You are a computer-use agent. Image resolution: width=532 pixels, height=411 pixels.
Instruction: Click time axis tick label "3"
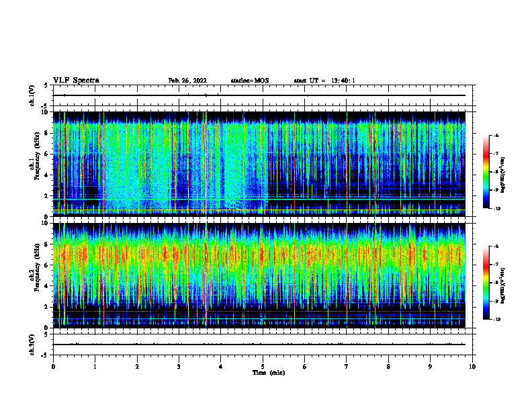coord(179,367)
